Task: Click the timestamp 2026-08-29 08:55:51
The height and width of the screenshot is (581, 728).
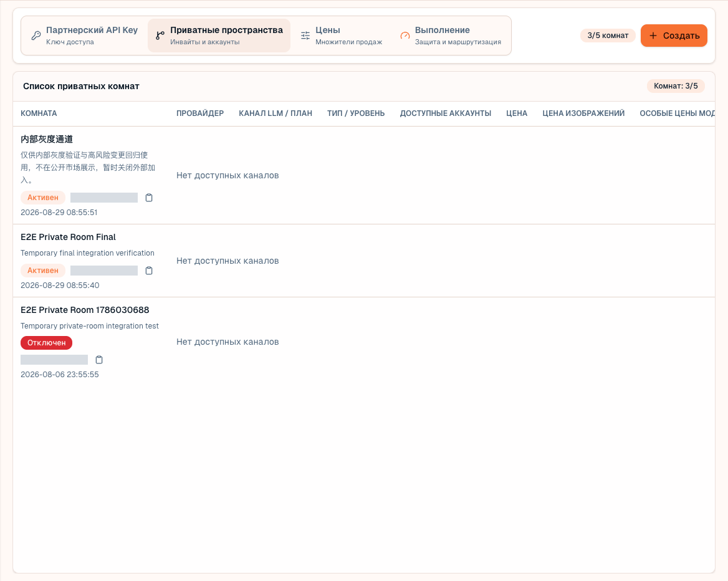Action: click(x=59, y=213)
